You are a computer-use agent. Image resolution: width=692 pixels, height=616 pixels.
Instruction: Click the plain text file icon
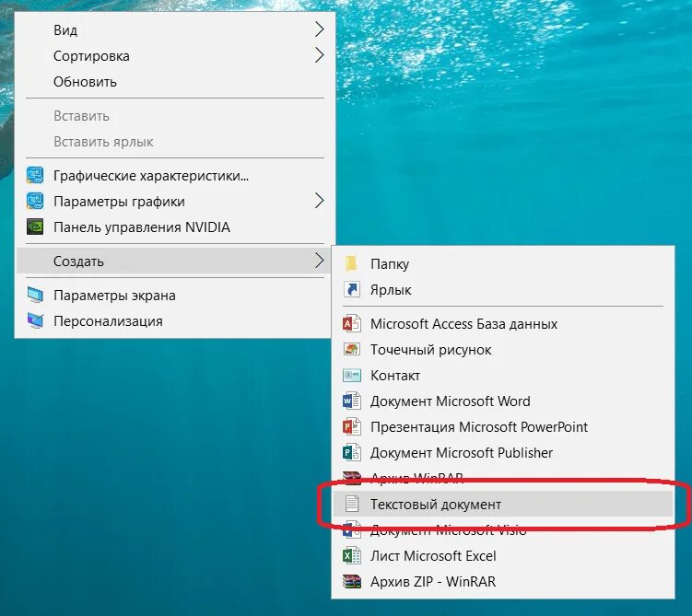click(352, 504)
